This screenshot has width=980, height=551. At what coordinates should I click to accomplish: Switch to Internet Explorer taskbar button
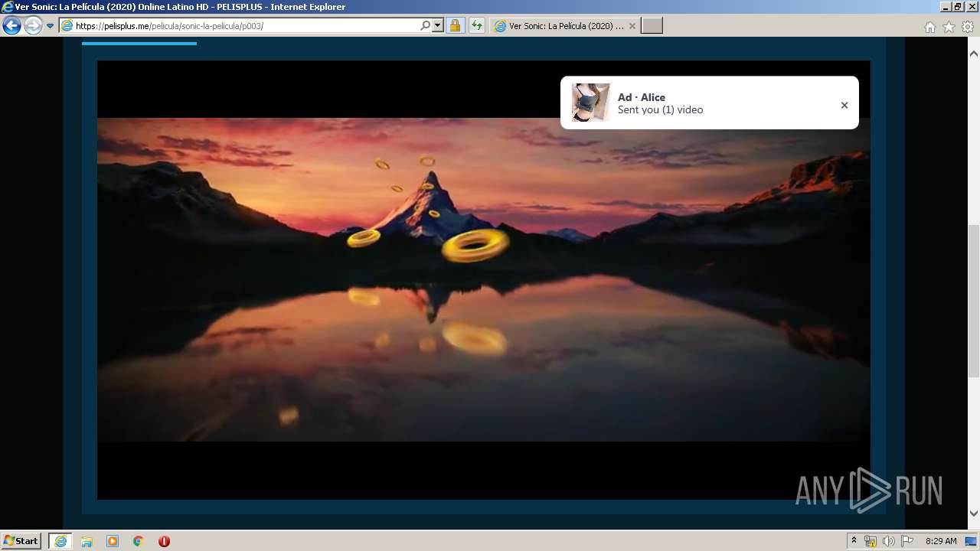pos(60,541)
